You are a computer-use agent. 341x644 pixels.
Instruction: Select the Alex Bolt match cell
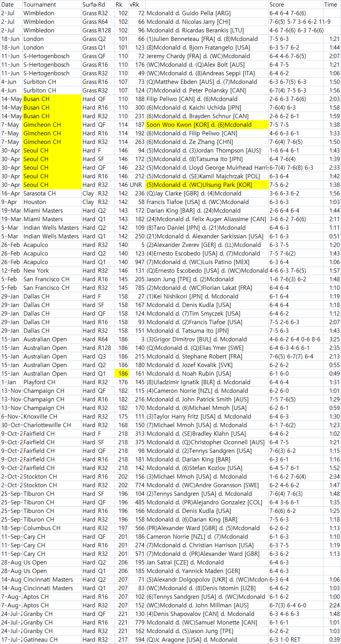(207, 64)
